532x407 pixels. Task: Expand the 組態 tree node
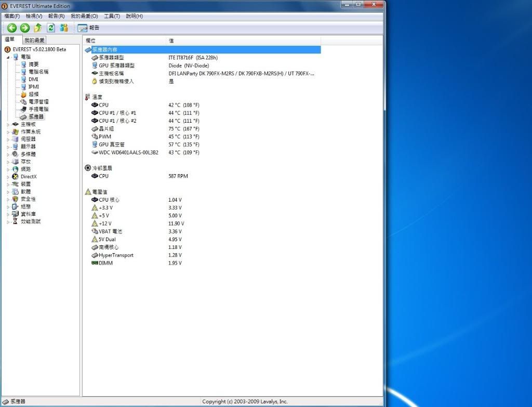(8, 207)
